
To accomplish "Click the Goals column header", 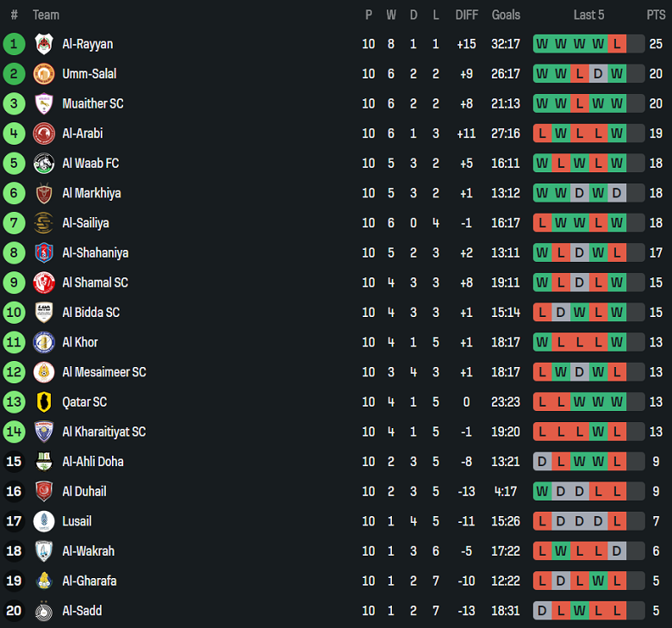I will [506, 15].
